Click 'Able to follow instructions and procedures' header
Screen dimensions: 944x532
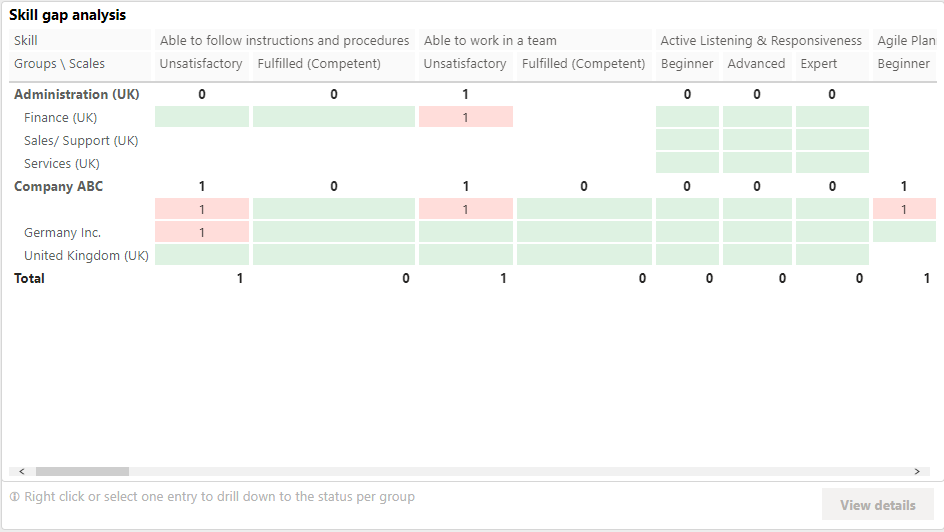[x=284, y=41]
